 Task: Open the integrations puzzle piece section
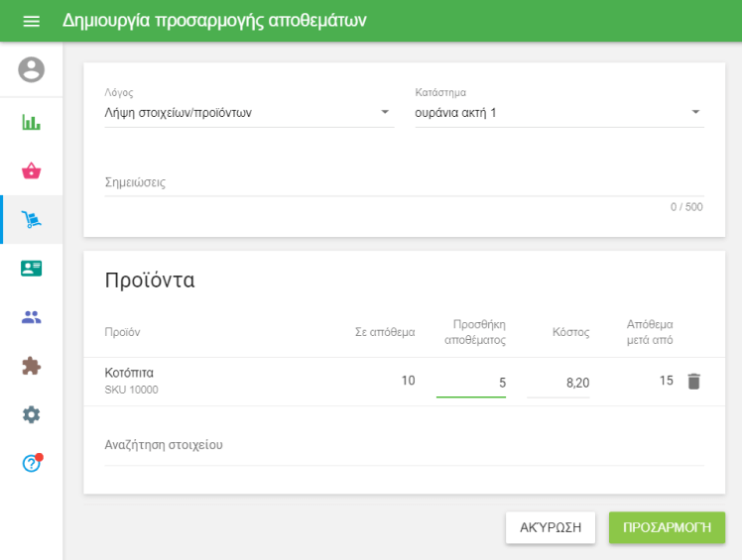click(x=31, y=366)
